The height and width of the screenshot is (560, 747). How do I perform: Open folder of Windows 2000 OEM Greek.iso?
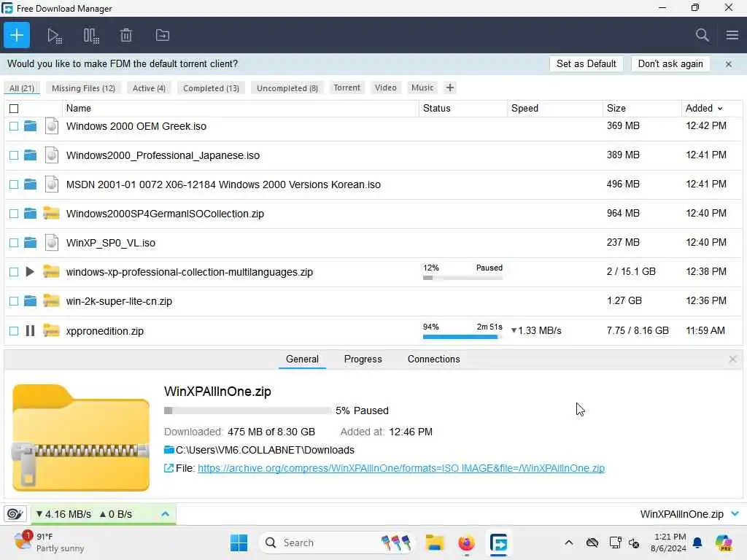coord(30,125)
